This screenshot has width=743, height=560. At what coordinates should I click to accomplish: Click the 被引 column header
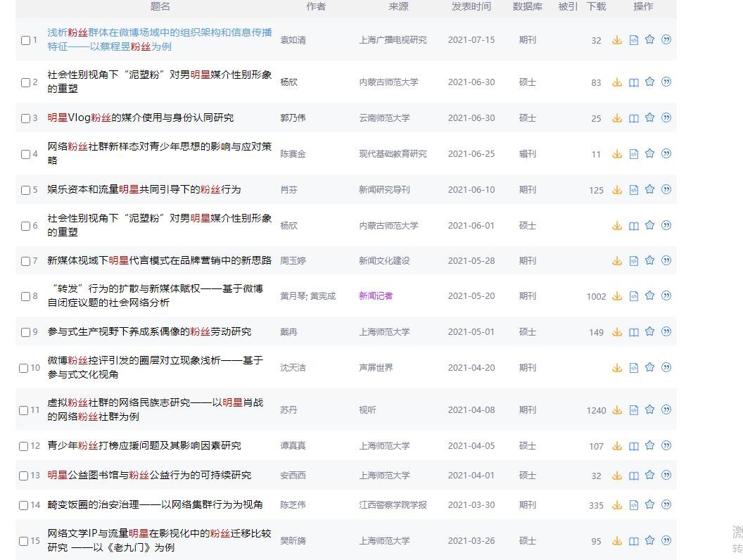click(567, 6)
